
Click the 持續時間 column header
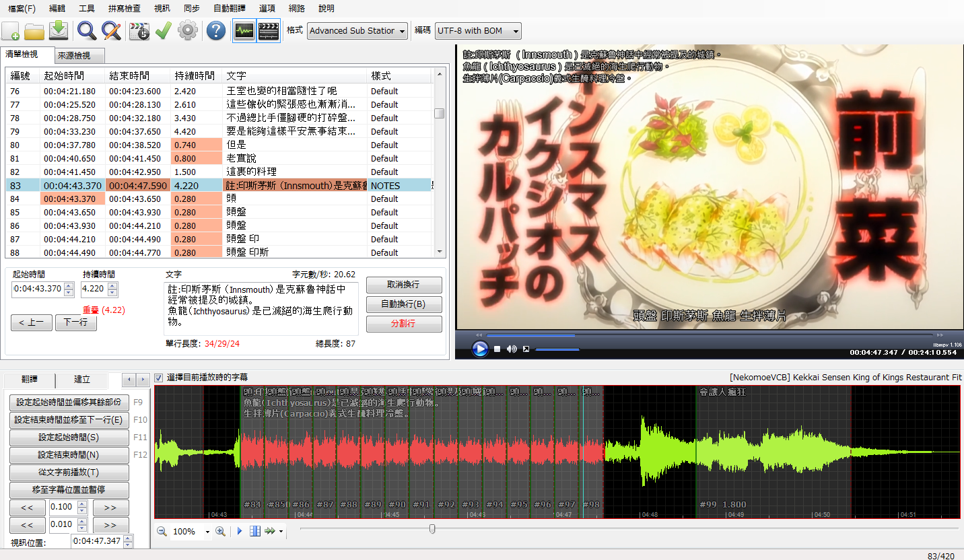point(196,76)
